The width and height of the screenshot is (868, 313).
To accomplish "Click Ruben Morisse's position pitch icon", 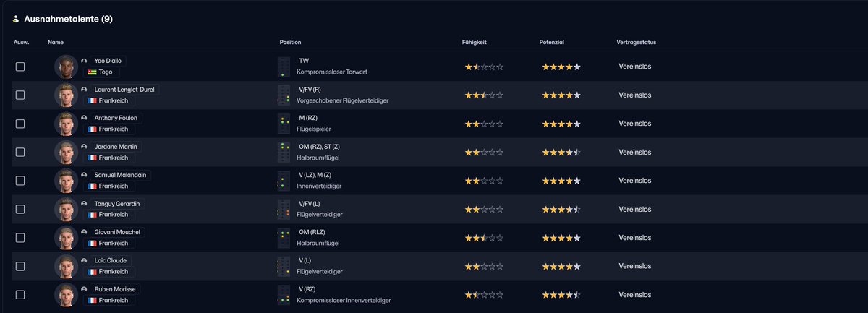I will coord(284,295).
